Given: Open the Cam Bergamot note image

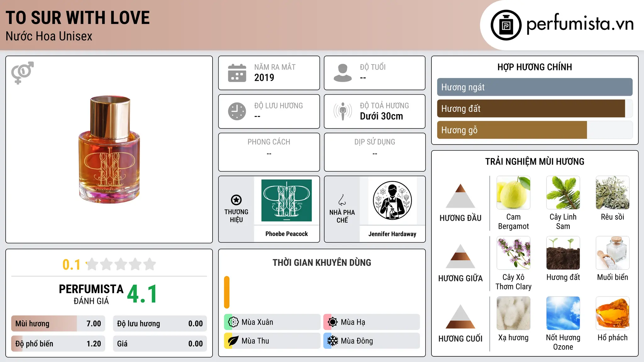Looking at the screenshot, I should [514, 193].
